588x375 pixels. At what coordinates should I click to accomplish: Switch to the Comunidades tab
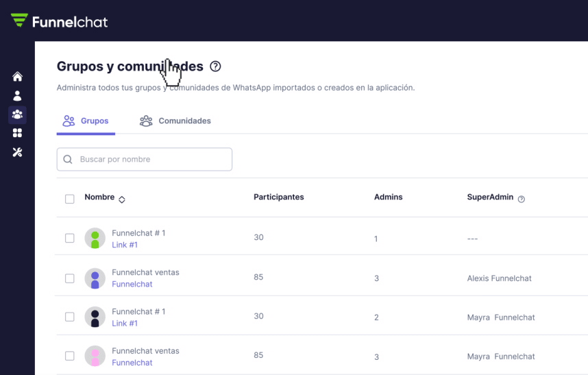point(175,121)
